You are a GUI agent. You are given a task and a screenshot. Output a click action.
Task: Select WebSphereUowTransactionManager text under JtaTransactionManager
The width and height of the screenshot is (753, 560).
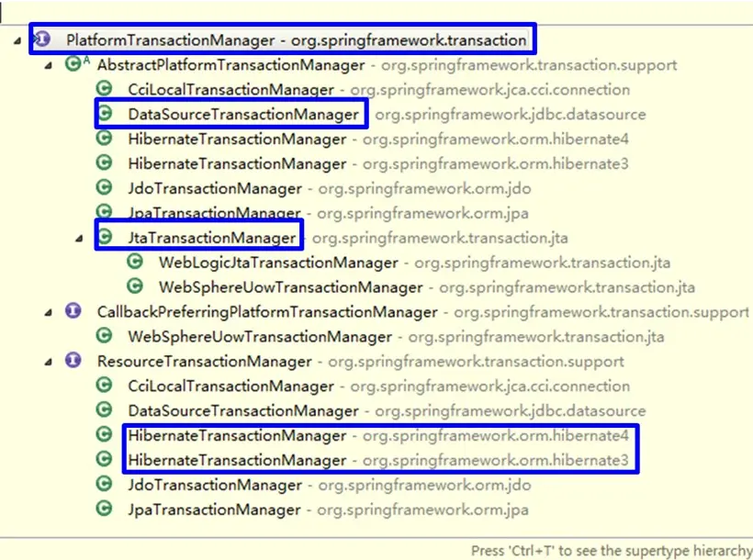point(291,287)
